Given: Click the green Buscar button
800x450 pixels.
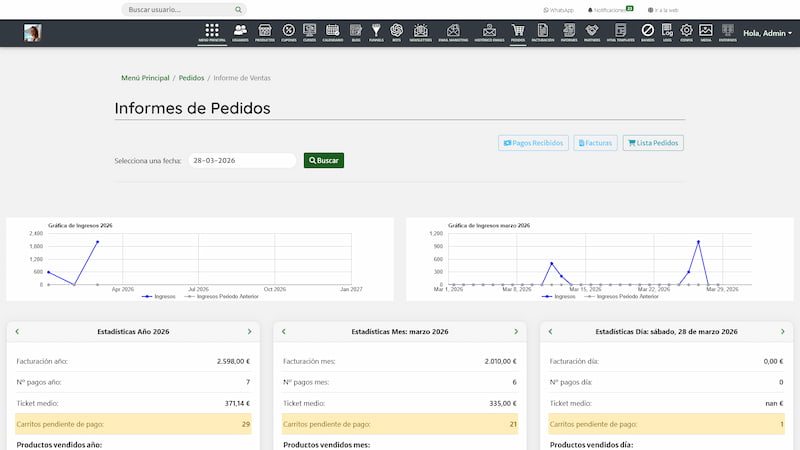Looking at the screenshot, I should [x=324, y=160].
